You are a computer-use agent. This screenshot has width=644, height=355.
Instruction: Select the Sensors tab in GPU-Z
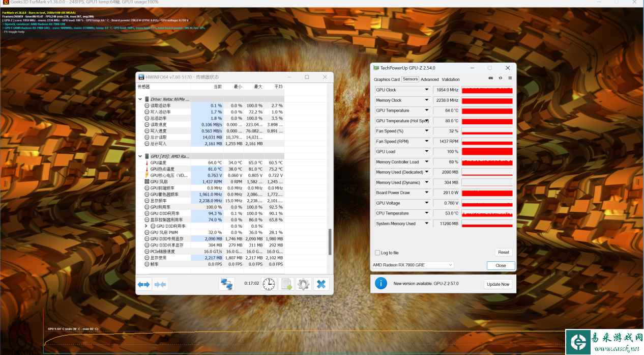[x=410, y=79]
